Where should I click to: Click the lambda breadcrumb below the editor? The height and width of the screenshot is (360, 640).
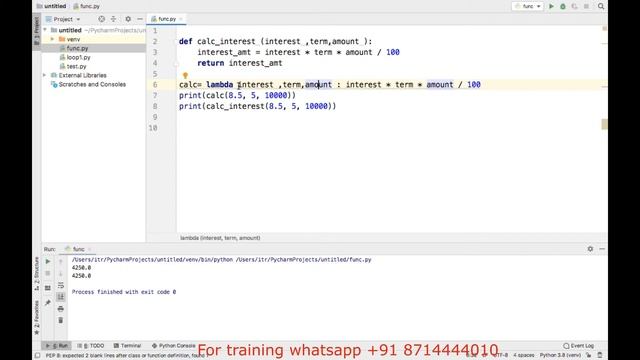pos(220,238)
